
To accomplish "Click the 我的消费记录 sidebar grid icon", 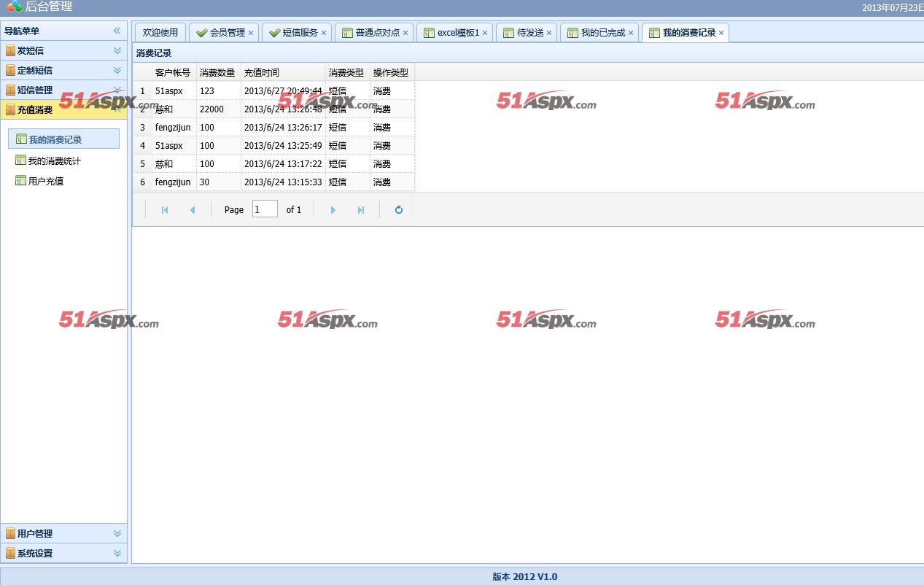I will [x=21, y=139].
